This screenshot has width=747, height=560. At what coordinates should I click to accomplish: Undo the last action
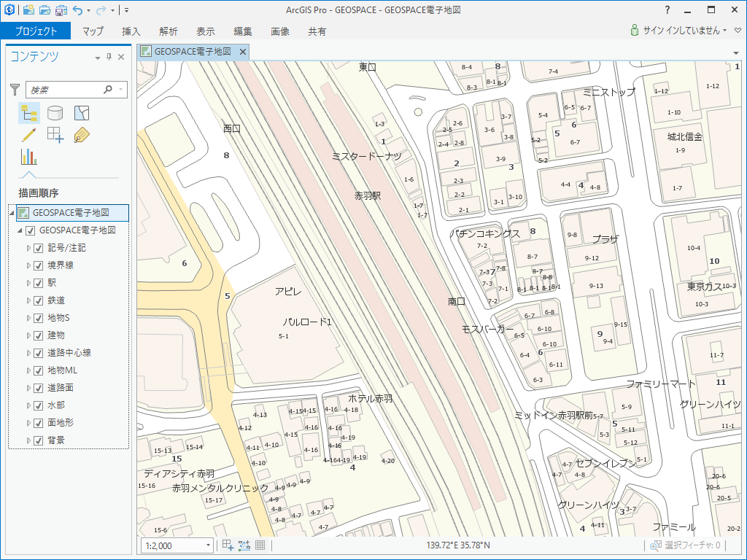pos(77,10)
